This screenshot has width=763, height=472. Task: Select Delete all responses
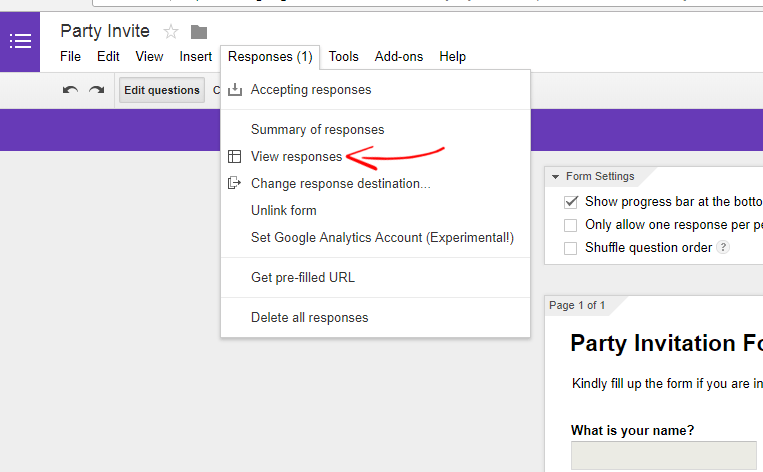pos(309,318)
